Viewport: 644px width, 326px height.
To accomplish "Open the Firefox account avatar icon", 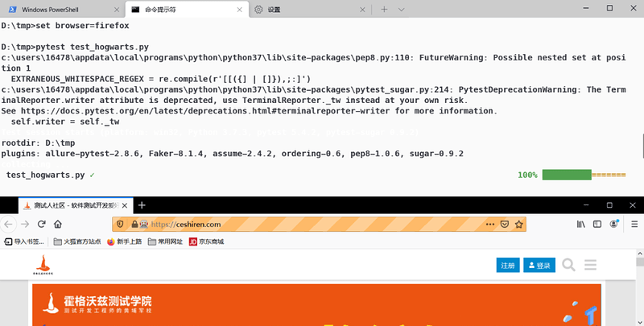I will coord(614,224).
